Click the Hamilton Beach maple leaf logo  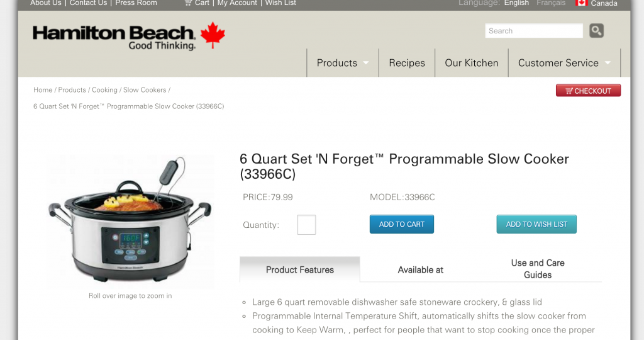click(212, 36)
